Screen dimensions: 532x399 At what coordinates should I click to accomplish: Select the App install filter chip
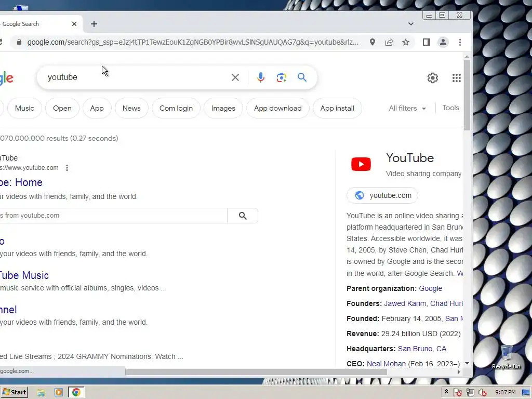[337, 108]
